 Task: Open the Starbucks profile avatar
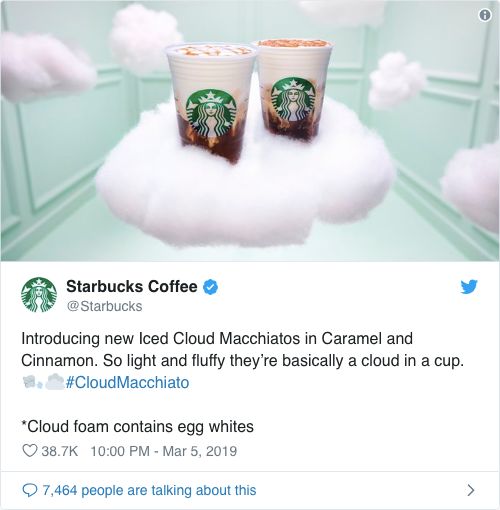pyautogui.click(x=39, y=295)
